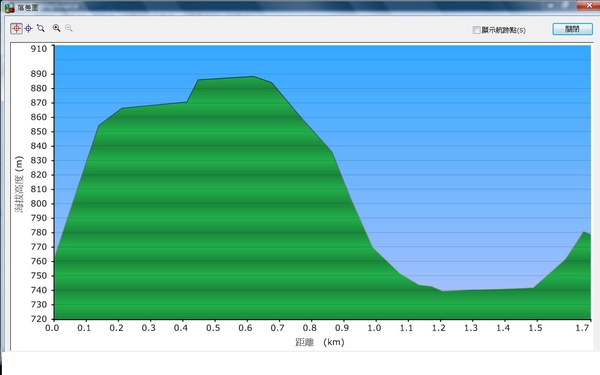The height and width of the screenshot is (375, 600).
Task: Enable the 顯示航跡點(S) checkbox
Action: (x=476, y=30)
